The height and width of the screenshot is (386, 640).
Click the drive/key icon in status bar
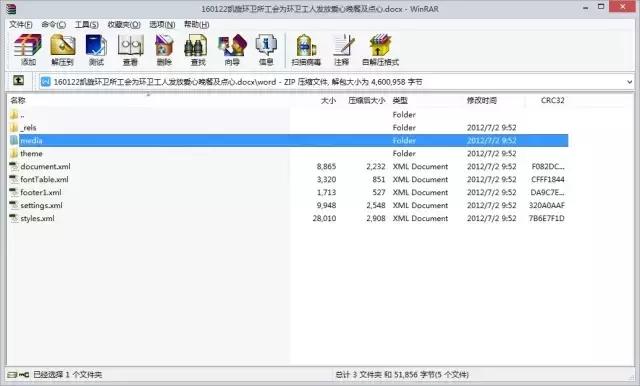coord(18,374)
